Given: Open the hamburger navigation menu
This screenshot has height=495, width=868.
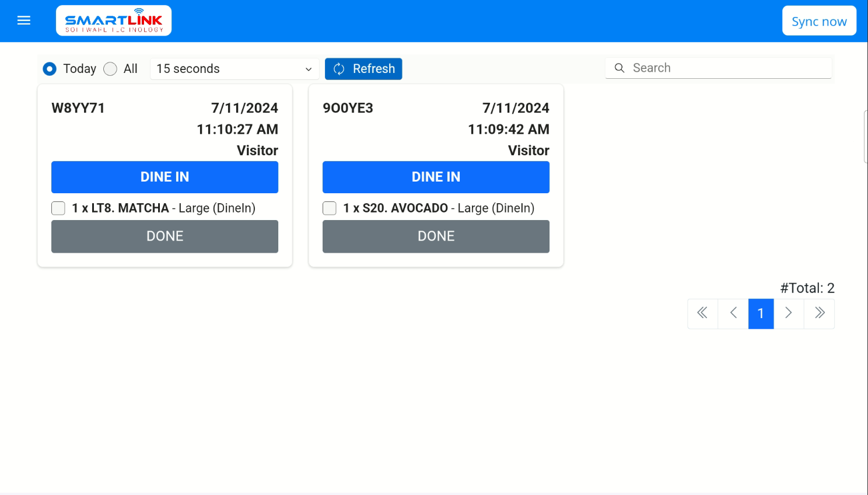Looking at the screenshot, I should pos(24,21).
